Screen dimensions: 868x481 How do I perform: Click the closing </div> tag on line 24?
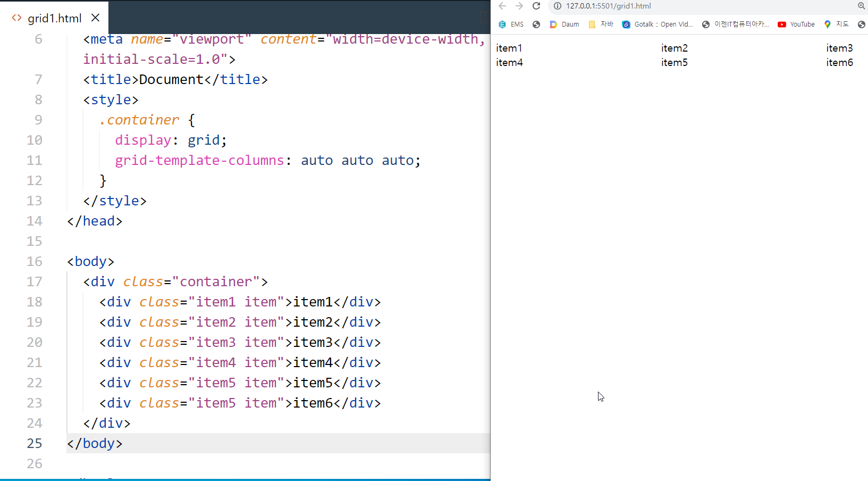tap(107, 423)
